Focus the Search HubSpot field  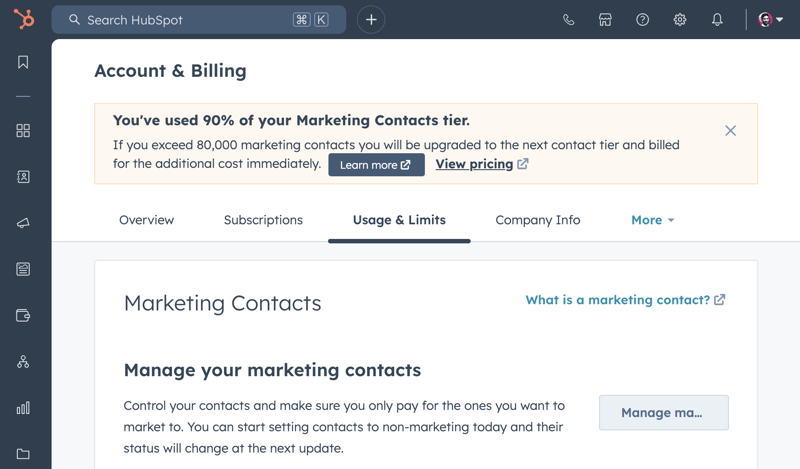(x=198, y=20)
